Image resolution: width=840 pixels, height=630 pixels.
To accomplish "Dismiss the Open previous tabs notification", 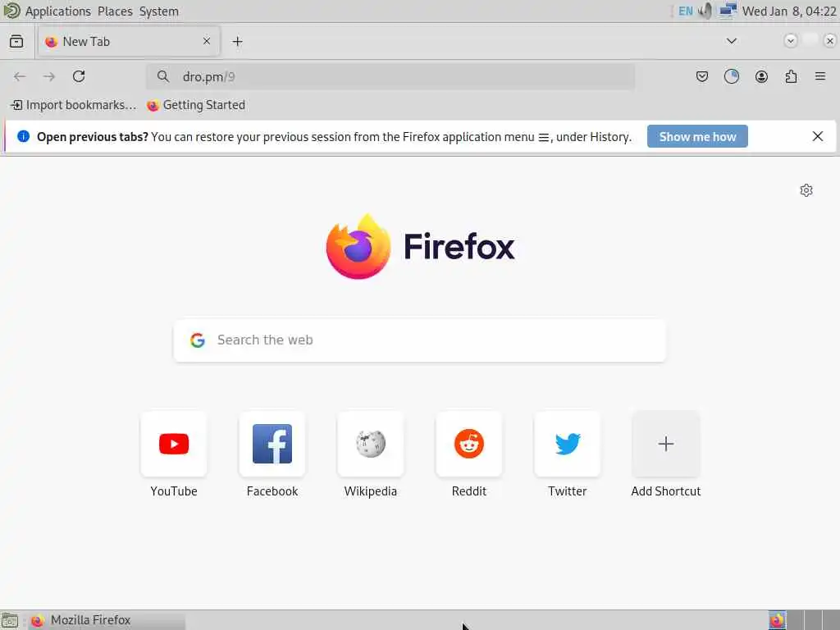I will click(x=818, y=137).
